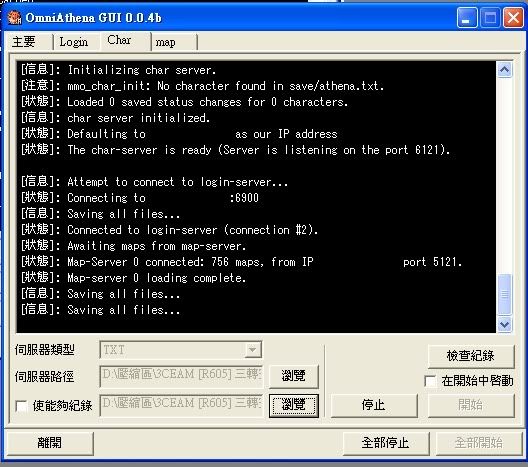Minimize the OmniAthena GUI window
This screenshot has width=528, height=467.
point(466,18)
